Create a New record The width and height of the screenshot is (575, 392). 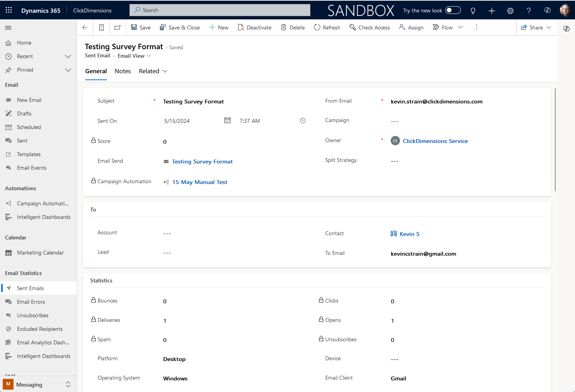[x=219, y=28]
